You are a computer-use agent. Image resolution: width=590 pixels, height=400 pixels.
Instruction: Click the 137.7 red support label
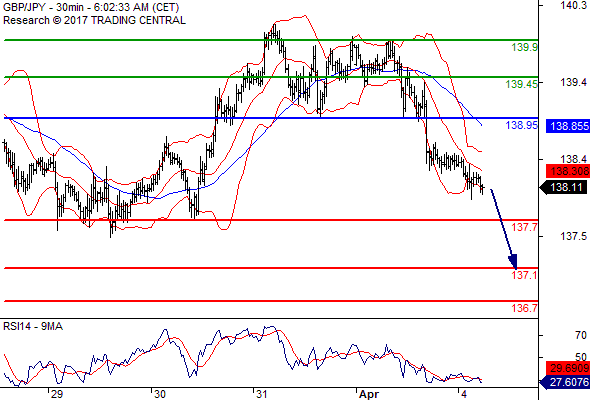click(525, 227)
